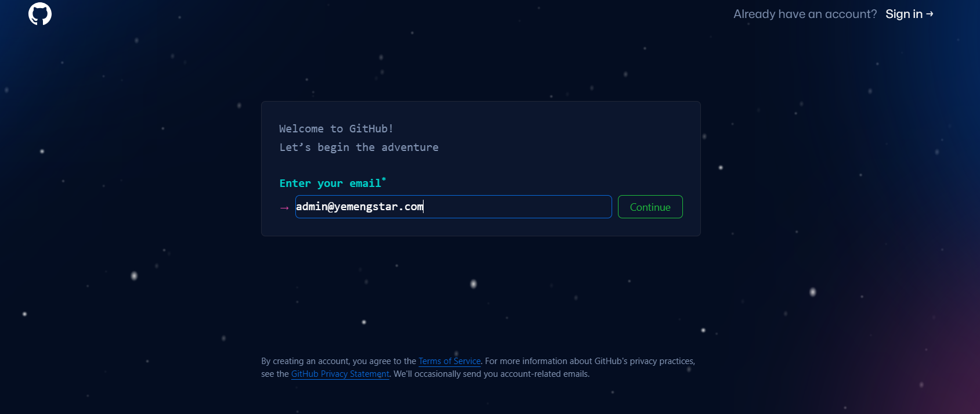Viewport: 980px width, 414px height.
Task: Click the GitHub Octocat logo
Action: 40,14
